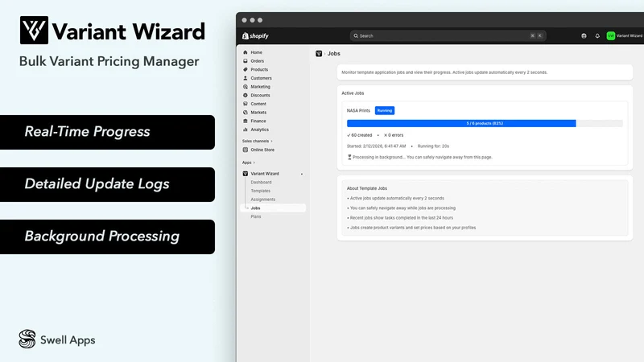This screenshot has width=644, height=362.
Task: Go to Analytics in the sidebar
Action: (x=259, y=130)
